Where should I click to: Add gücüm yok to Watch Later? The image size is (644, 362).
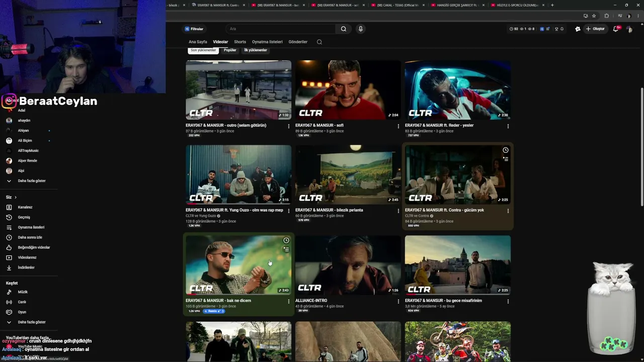point(506,150)
